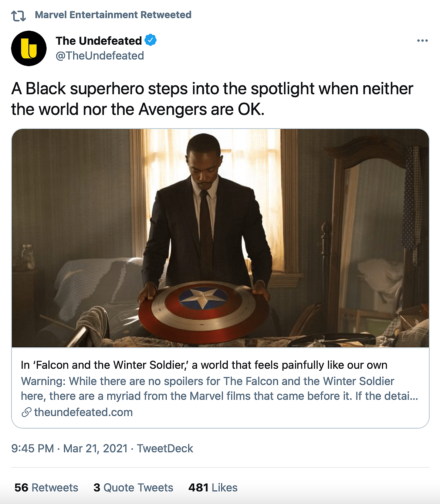Click the tweet text about a Black superhero
440x504 pixels.
[x=212, y=99]
